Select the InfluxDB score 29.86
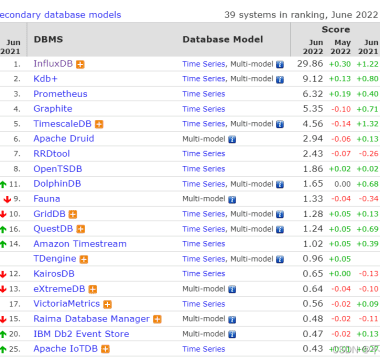The width and height of the screenshot is (380, 360). [x=310, y=64]
